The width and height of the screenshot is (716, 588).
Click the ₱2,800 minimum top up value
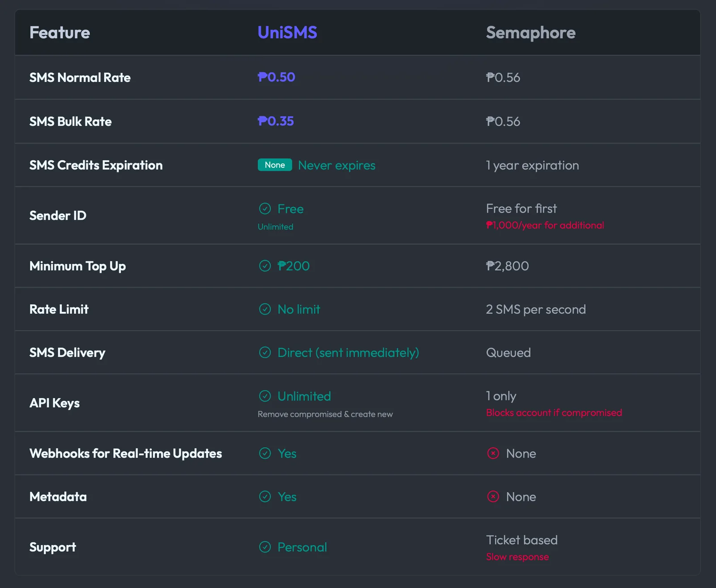pyautogui.click(x=507, y=266)
